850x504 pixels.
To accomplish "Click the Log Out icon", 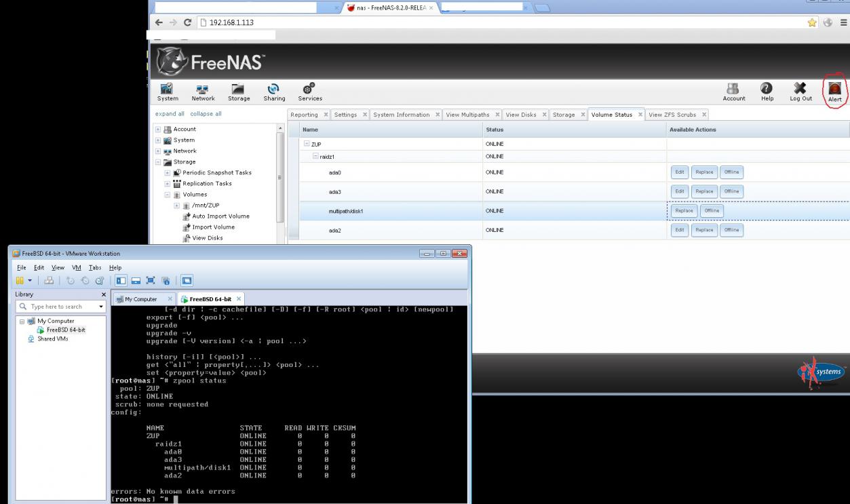I will [800, 92].
